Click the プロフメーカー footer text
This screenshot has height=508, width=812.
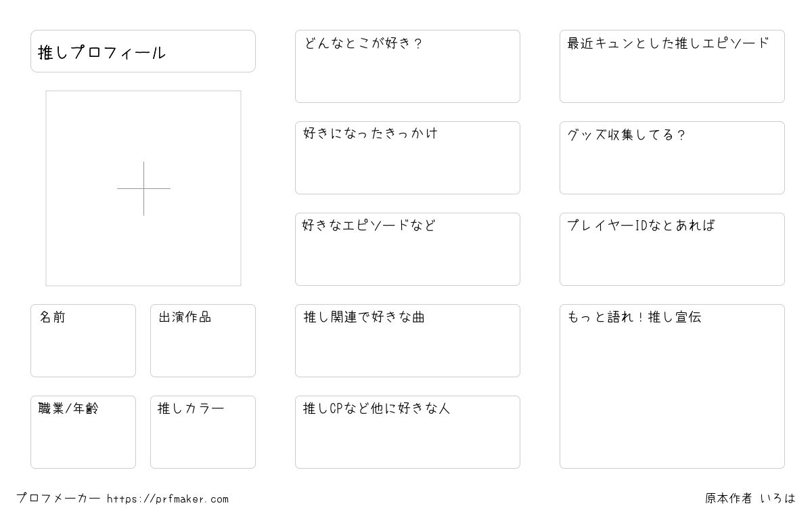pos(58,499)
